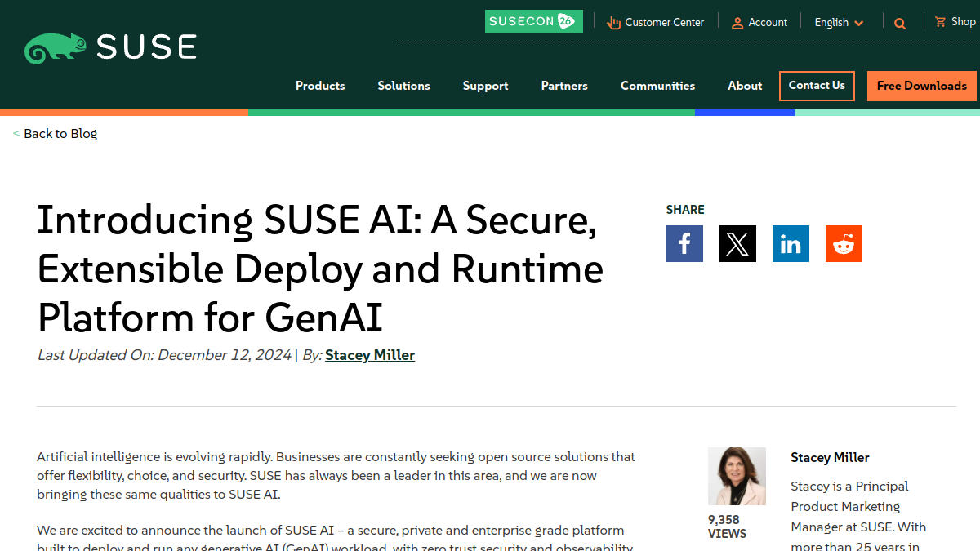Expand the English language dropdown

click(x=839, y=23)
